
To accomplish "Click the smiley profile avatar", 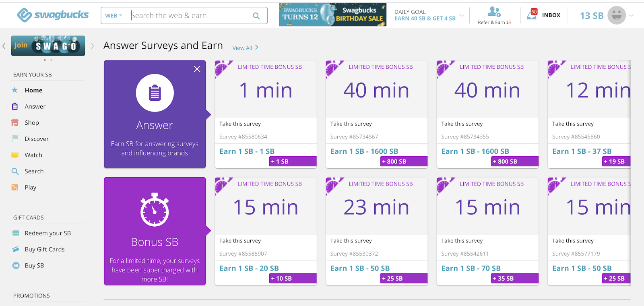I will pos(616,15).
